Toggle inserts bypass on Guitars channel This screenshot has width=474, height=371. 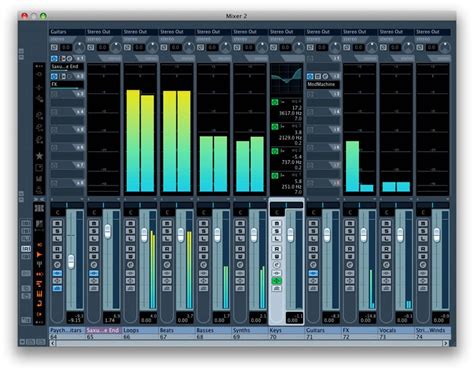tap(313, 273)
